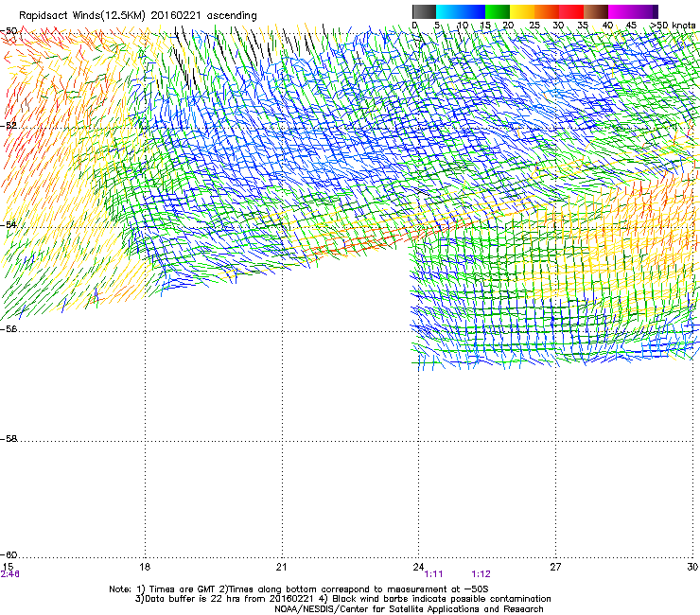Viewport: 700px width, 615px height.
Task: Click the 21 longitude axis label
Action: coord(281,567)
